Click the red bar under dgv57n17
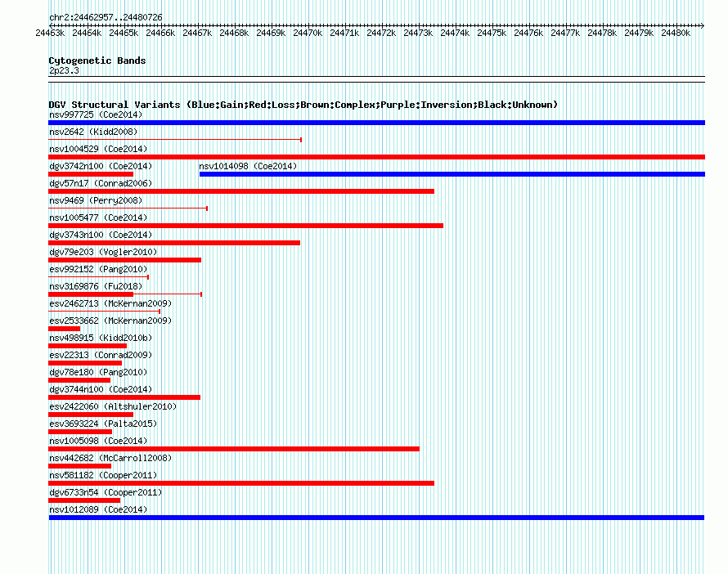Screen dimensions: 728x574 point(241,191)
